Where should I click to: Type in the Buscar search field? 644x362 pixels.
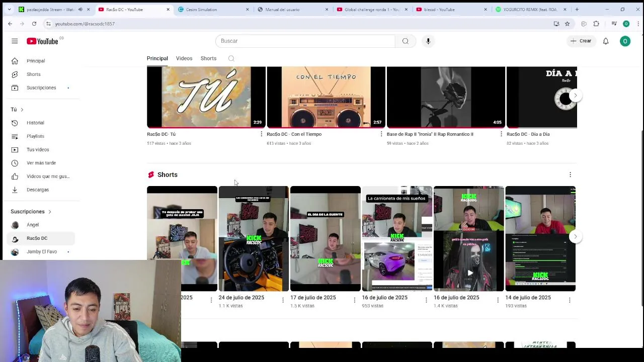click(x=305, y=41)
